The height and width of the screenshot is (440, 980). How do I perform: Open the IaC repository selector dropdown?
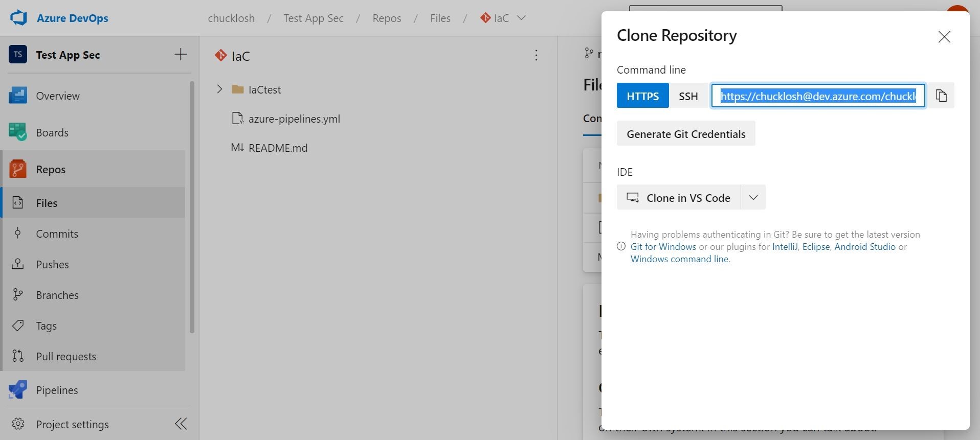(x=521, y=18)
